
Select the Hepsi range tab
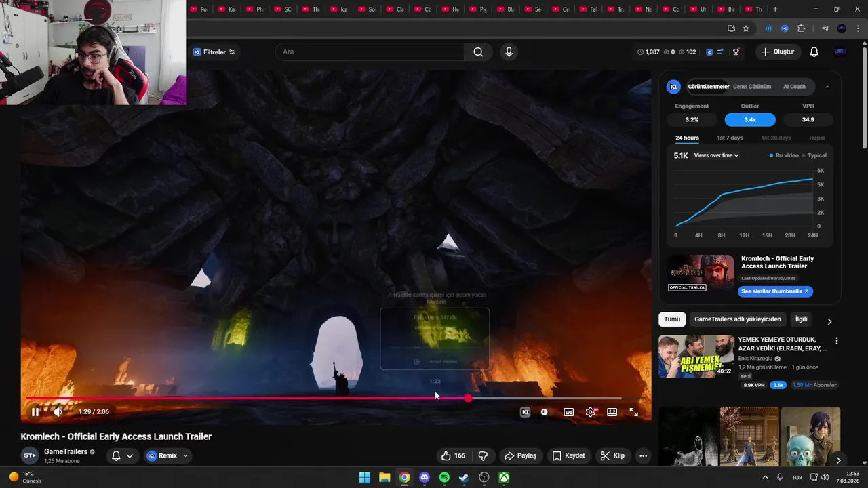[x=816, y=138]
